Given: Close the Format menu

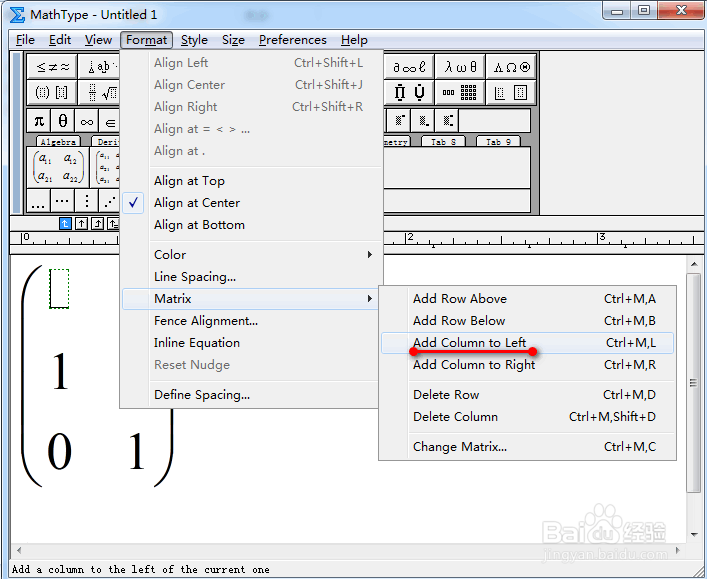Looking at the screenshot, I should [147, 40].
